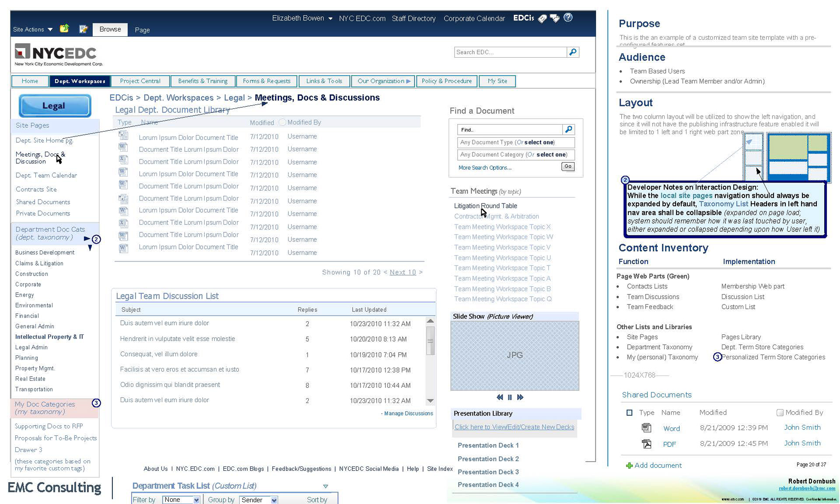Click the edit page icon in ribbon
Viewport: 840px width, 504px height.
pos(83,29)
